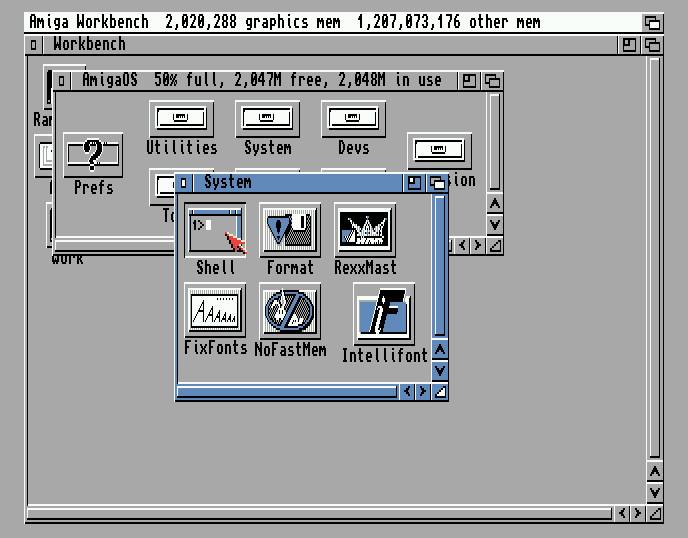Click the Workbench window horizontal scrollbar

pyautogui.click(x=320, y=514)
